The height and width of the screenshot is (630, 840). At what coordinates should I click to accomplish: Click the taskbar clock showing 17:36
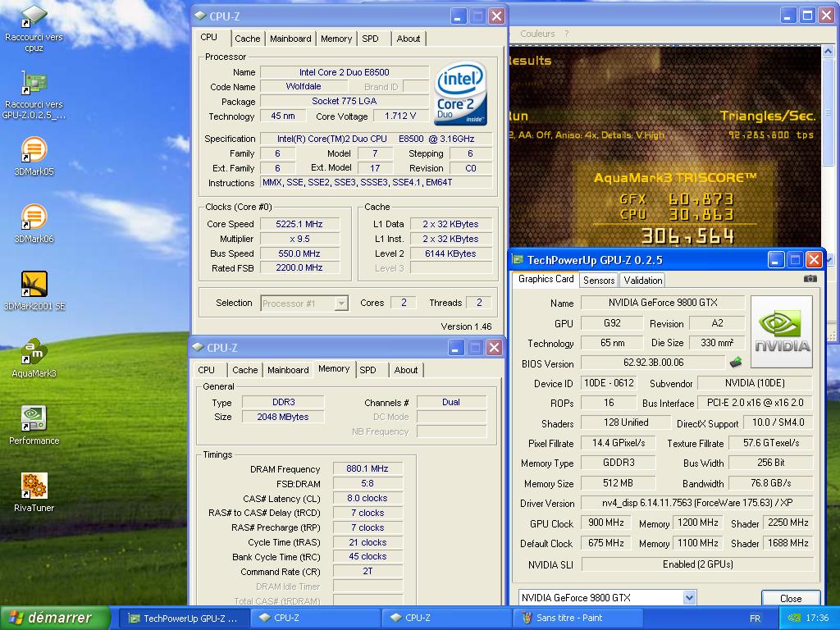click(x=817, y=619)
